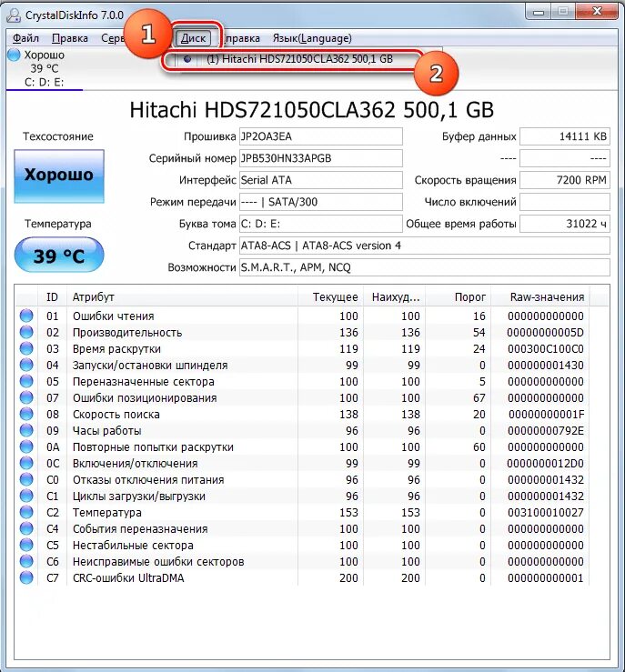Click the Атрибут column header
625x672 pixels.
click(x=182, y=297)
